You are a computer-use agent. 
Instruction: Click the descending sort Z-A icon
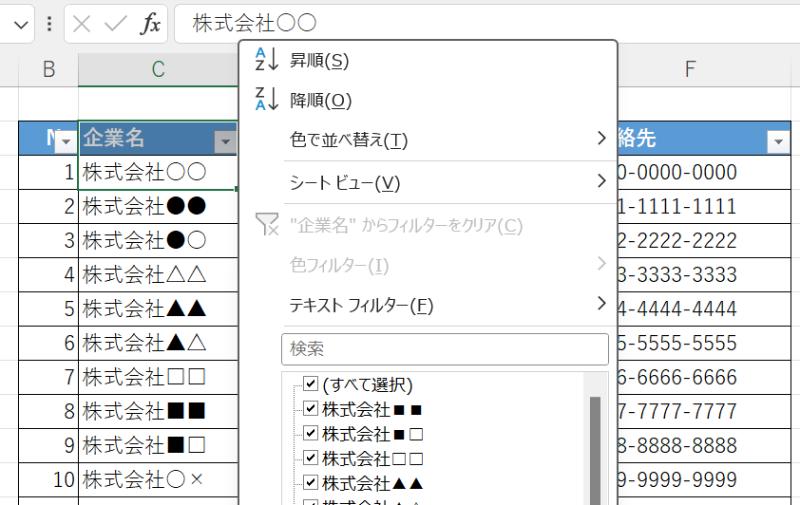coord(266,99)
